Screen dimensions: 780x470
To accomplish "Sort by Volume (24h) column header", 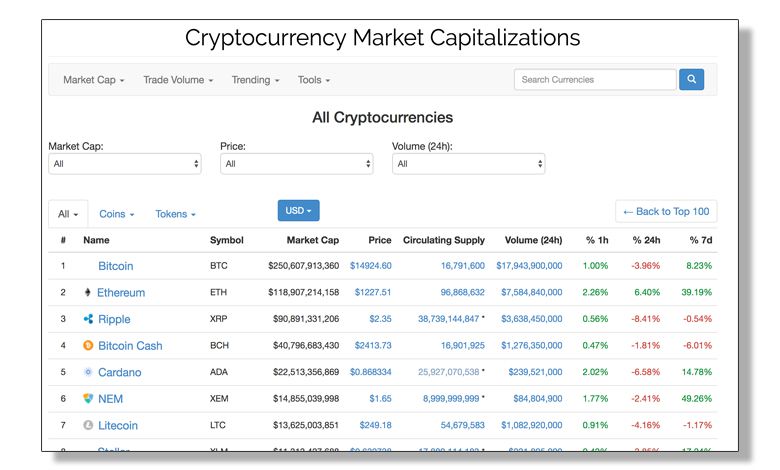I will [x=533, y=240].
